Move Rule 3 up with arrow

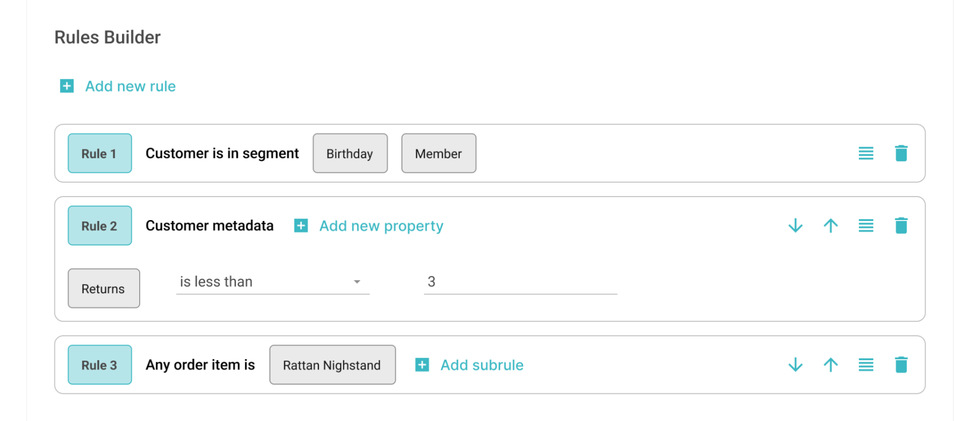click(x=830, y=365)
